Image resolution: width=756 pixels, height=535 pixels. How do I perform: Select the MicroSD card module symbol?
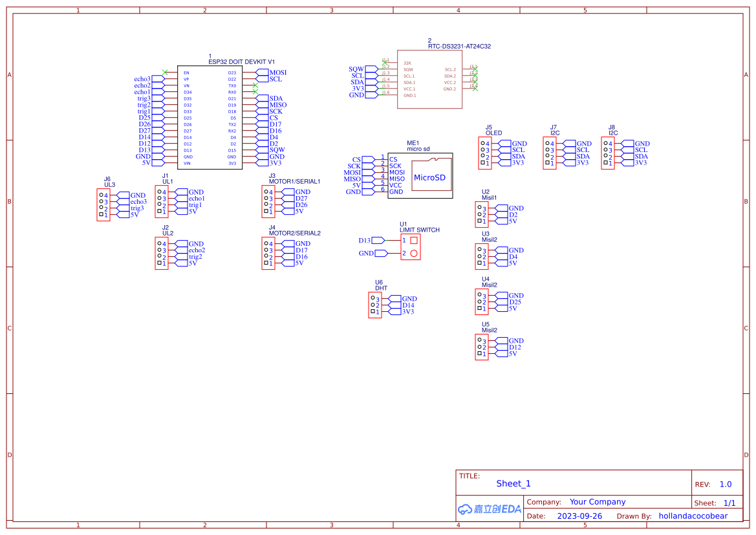click(420, 176)
